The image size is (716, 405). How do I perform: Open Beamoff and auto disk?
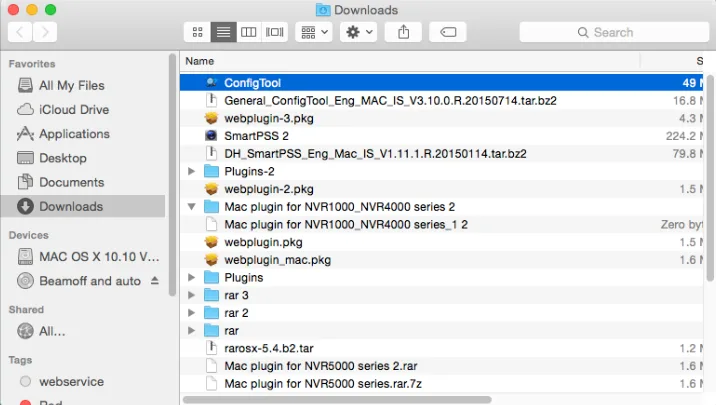coord(79,281)
